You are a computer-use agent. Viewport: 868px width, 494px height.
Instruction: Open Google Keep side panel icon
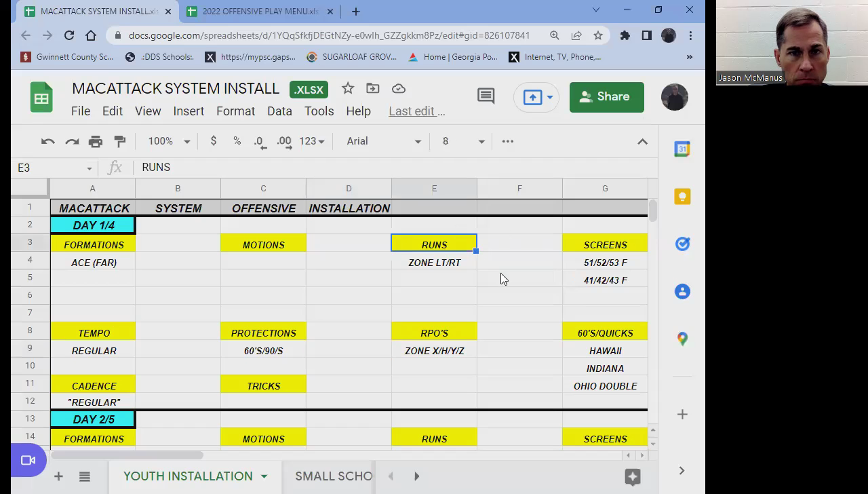point(682,197)
